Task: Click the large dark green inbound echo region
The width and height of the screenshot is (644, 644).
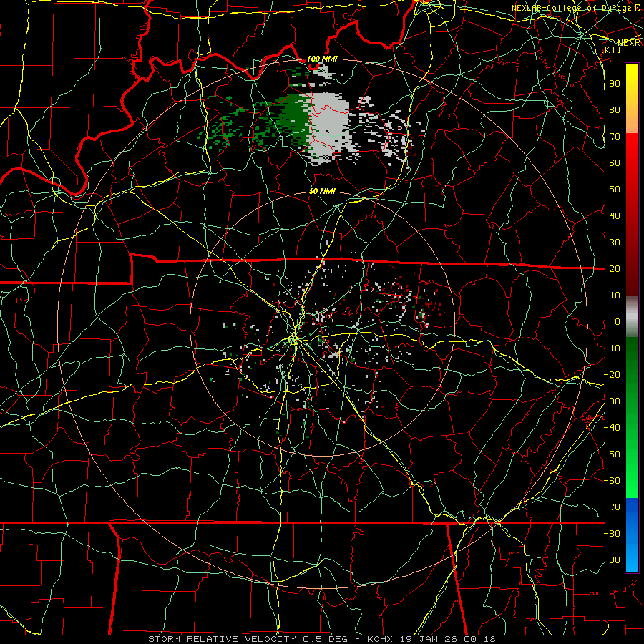Action: (296, 117)
